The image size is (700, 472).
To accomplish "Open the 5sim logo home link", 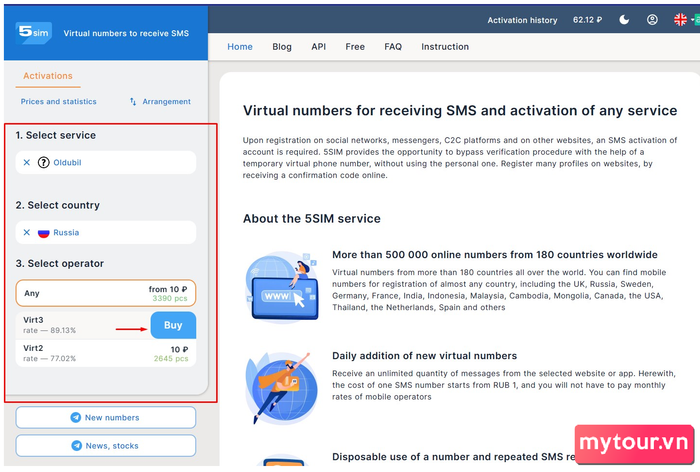I will pyautogui.click(x=33, y=33).
